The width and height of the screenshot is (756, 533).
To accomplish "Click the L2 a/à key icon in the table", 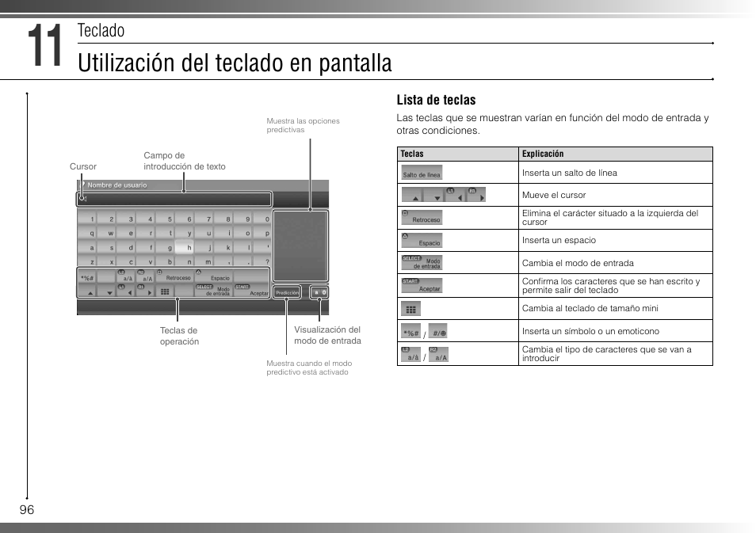I will point(410,354).
